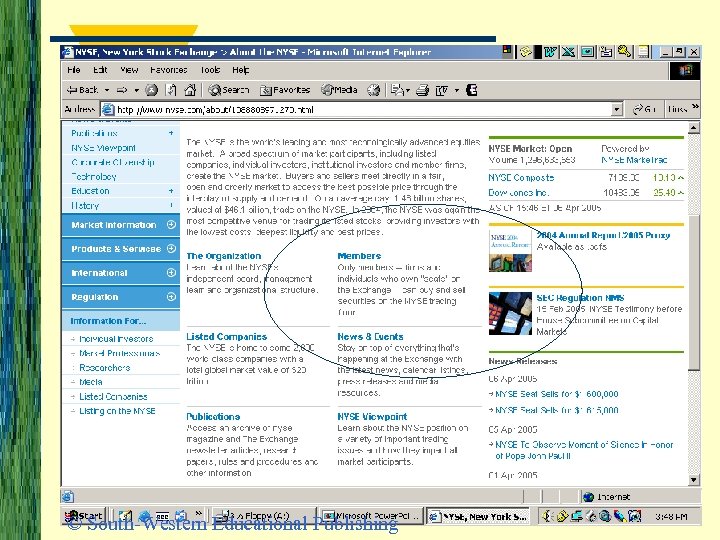Viewport: 720px width, 540px height.
Task: Open the Publications heading in main content
Action: point(213,416)
